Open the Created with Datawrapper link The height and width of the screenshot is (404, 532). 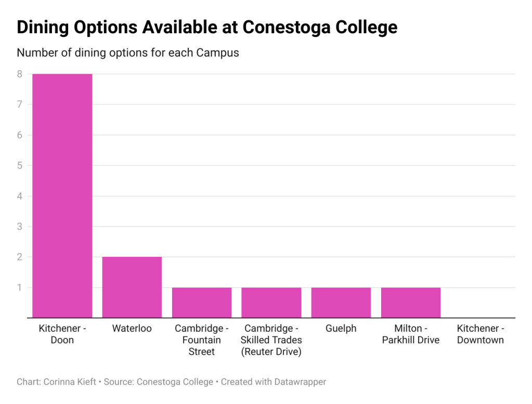[274, 382]
